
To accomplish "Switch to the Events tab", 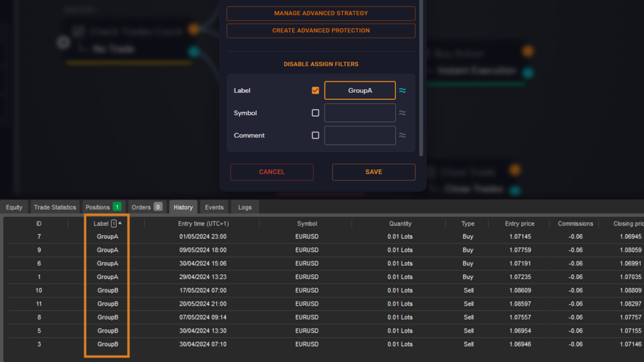I will pyautogui.click(x=214, y=207).
